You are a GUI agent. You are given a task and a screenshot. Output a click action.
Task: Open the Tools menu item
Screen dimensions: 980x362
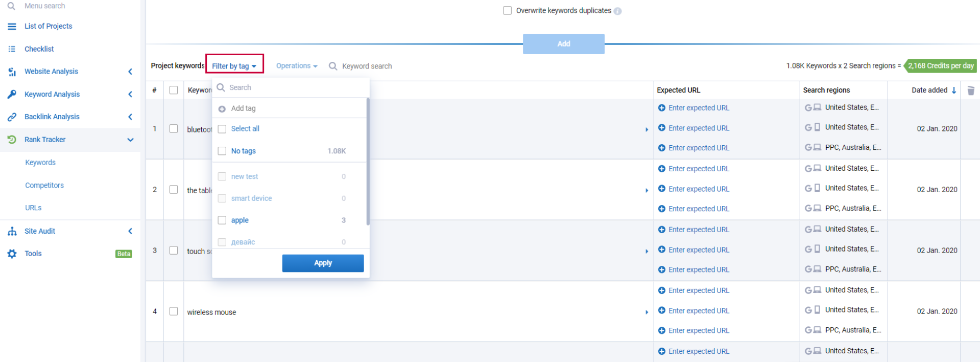[x=33, y=254]
